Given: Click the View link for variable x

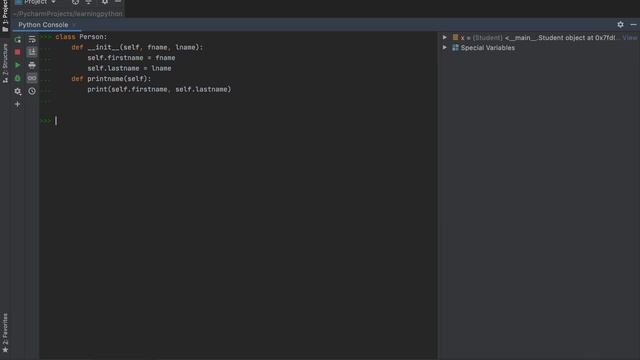Looking at the screenshot, I should [x=630, y=38].
